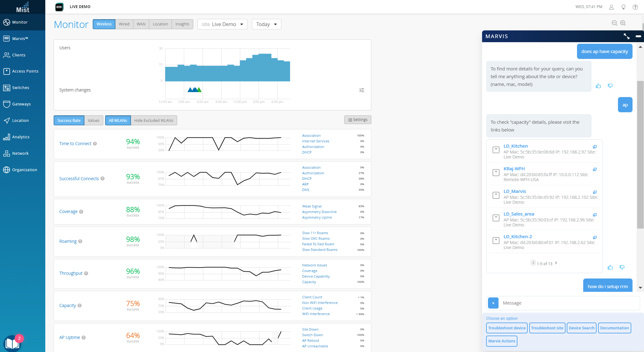
Task: Click the Switches sidebar icon
Action: click(7, 88)
